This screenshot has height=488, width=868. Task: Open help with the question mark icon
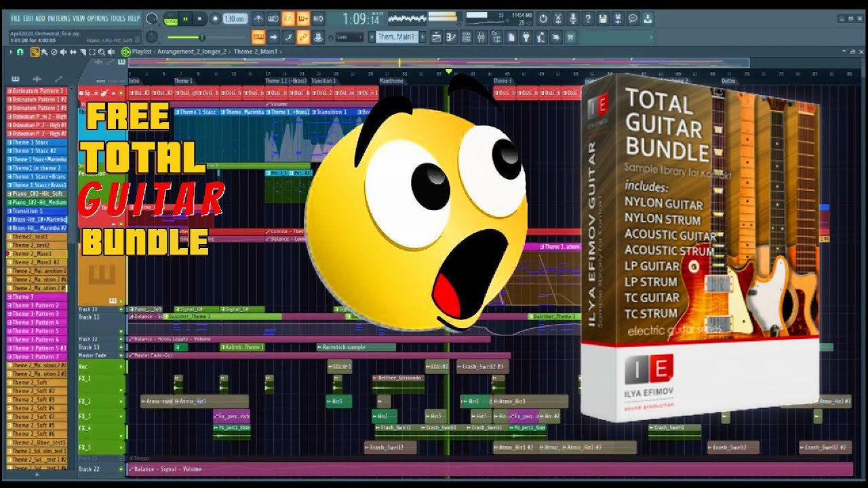(x=588, y=18)
